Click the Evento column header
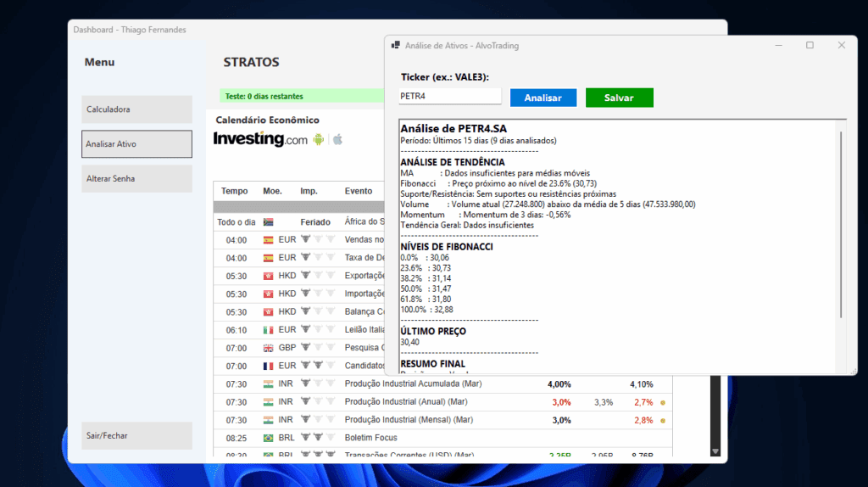 click(359, 191)
